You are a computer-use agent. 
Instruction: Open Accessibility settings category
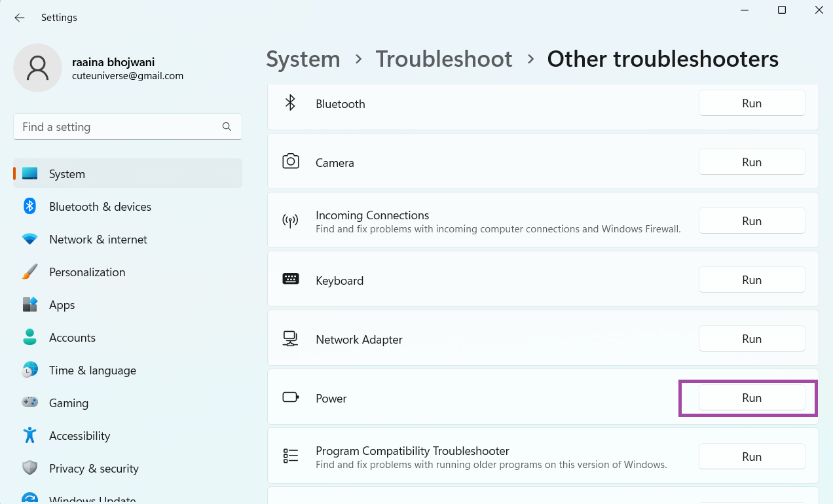point(79,436)
